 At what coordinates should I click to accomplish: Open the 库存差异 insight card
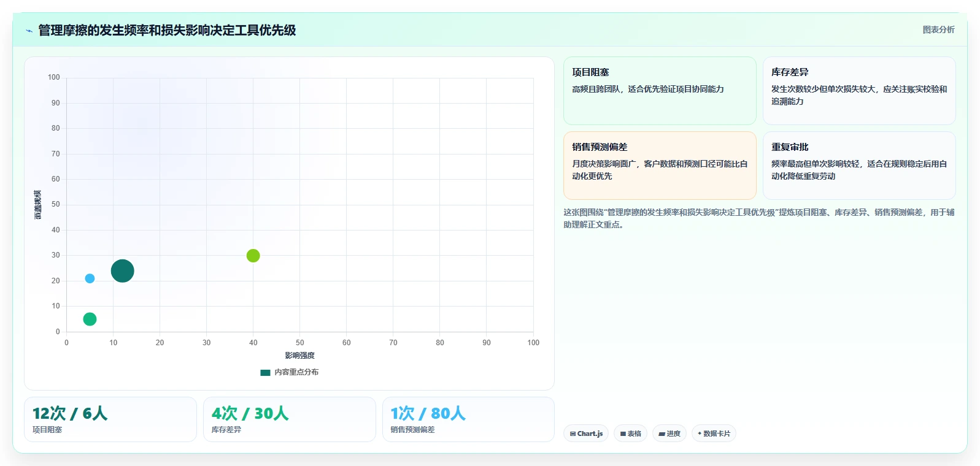[x=859, y=91]
